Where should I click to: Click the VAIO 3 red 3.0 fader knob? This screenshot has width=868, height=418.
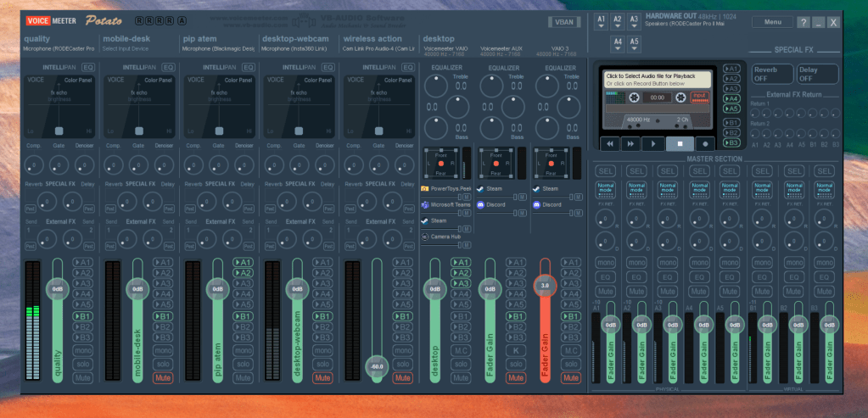pos(545,285)
